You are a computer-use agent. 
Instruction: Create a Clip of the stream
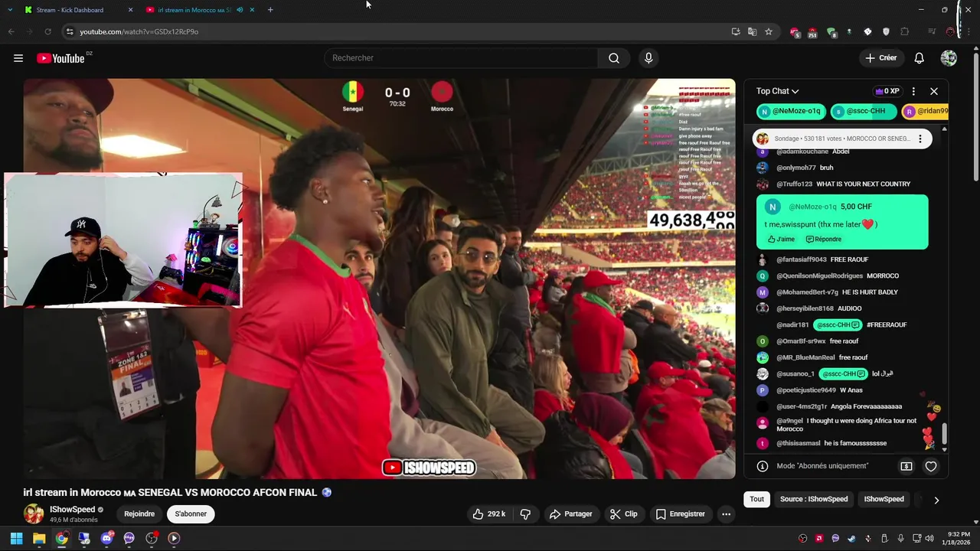(x=624, y=514)
